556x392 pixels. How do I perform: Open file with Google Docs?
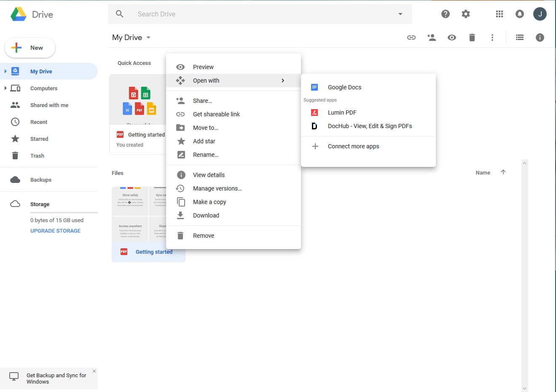(x=344, y=87)
